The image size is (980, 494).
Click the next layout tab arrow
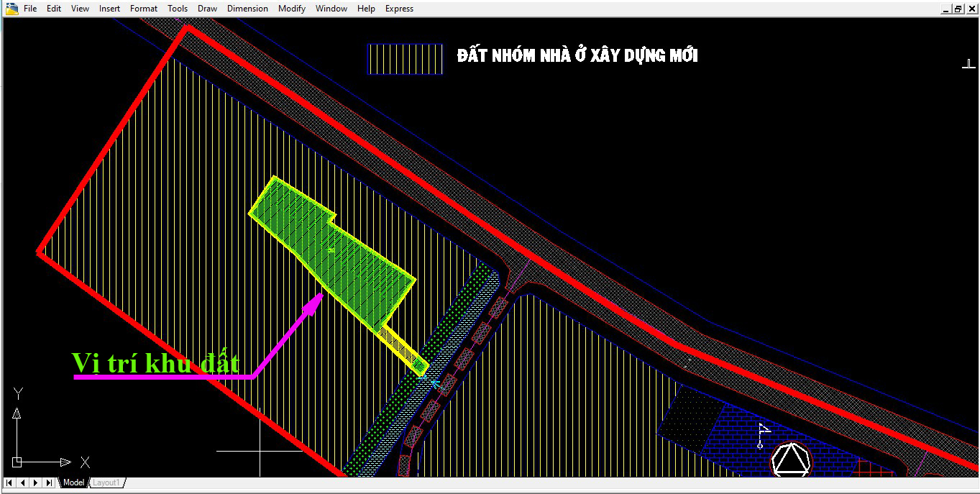[x=36, y=482]
